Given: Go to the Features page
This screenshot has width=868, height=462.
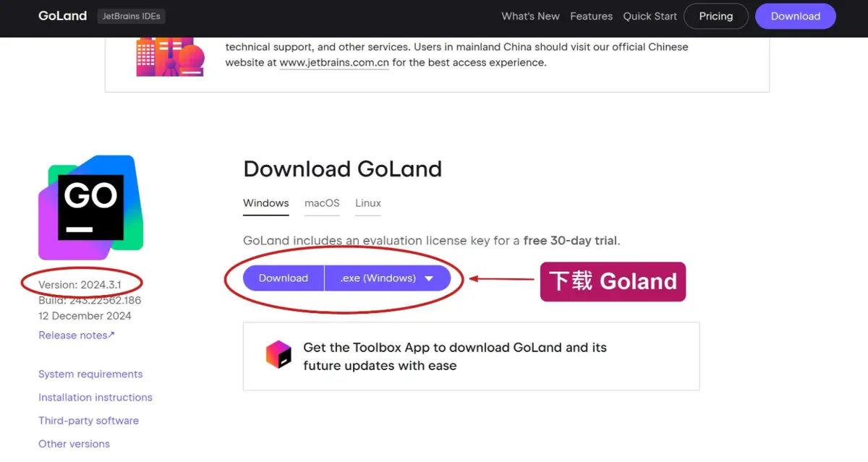Looking at the screenshot, I should tap(591, 16).
